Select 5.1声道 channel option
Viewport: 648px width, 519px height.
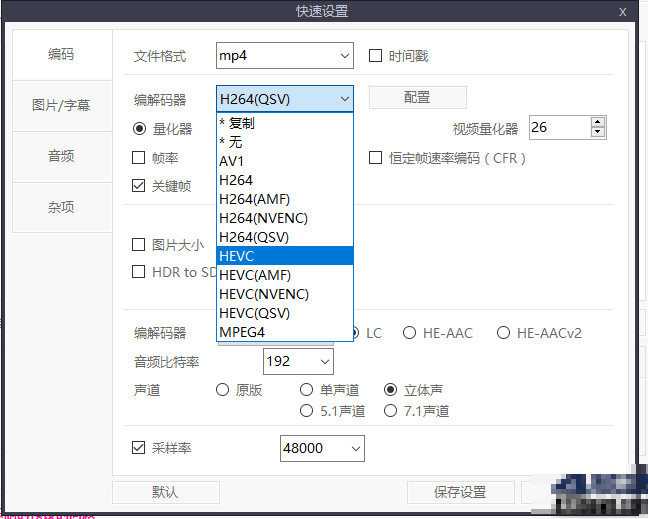[306, 411]
